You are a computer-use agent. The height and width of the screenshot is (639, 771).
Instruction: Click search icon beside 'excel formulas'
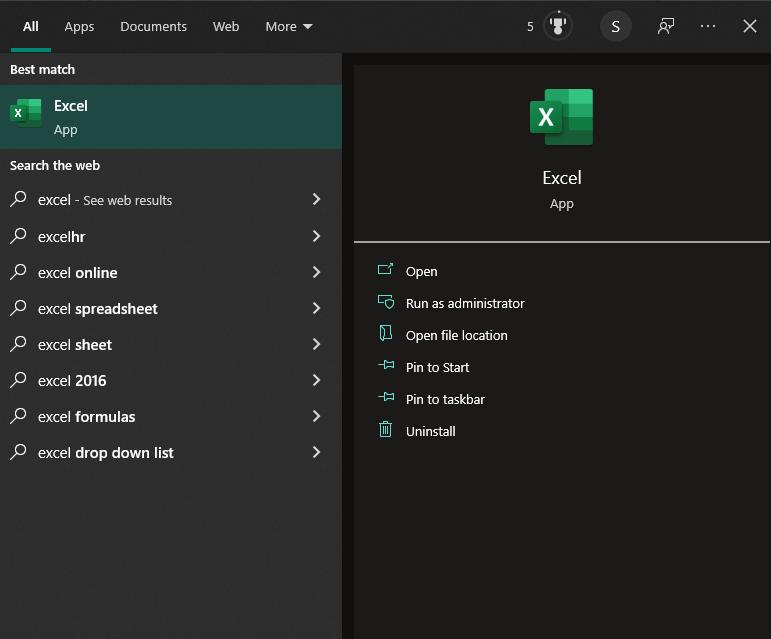click(18, 416)
